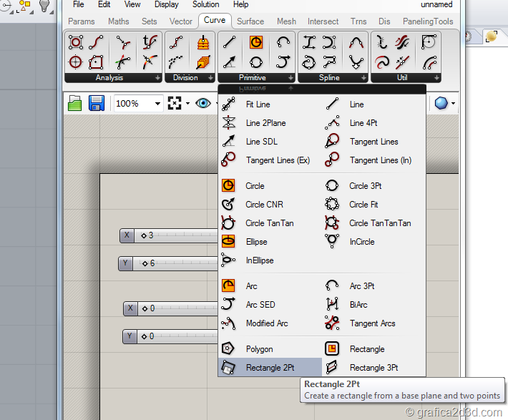The height and width of the screenshot is (420, 508).
Task: Choose the Polygon component from the list
Action: click(259, 349)
